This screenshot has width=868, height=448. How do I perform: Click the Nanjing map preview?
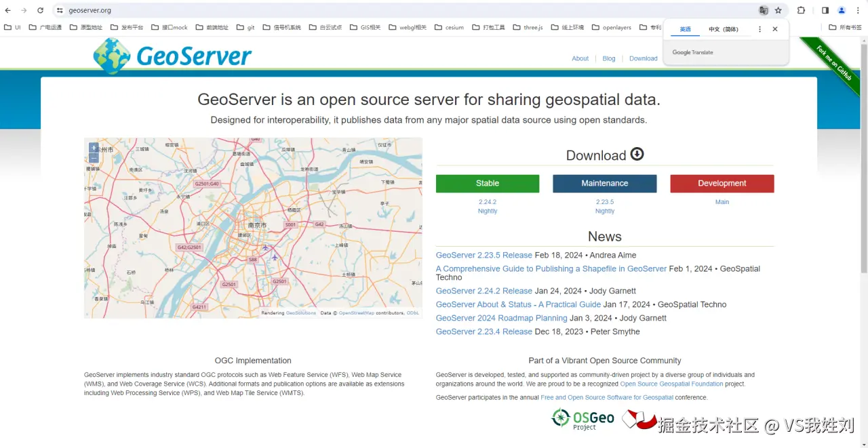(x=253, y=228)
